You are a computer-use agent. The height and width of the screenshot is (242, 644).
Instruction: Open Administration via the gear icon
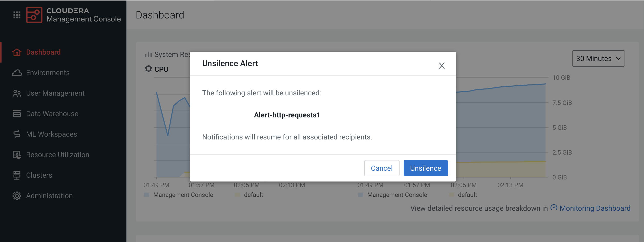[x=17, y=196]
